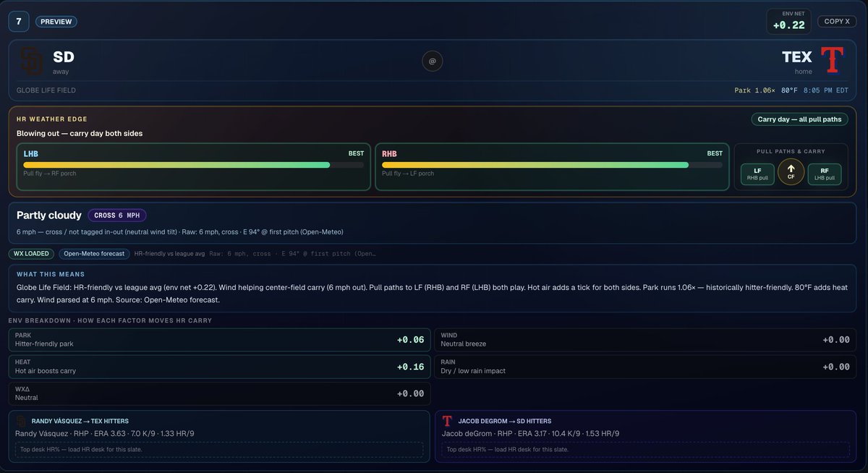The image size is (868, 473).
Task: Click Randy Vásquez ERA 3.63 stat line
Action: (x=104, y=434)
